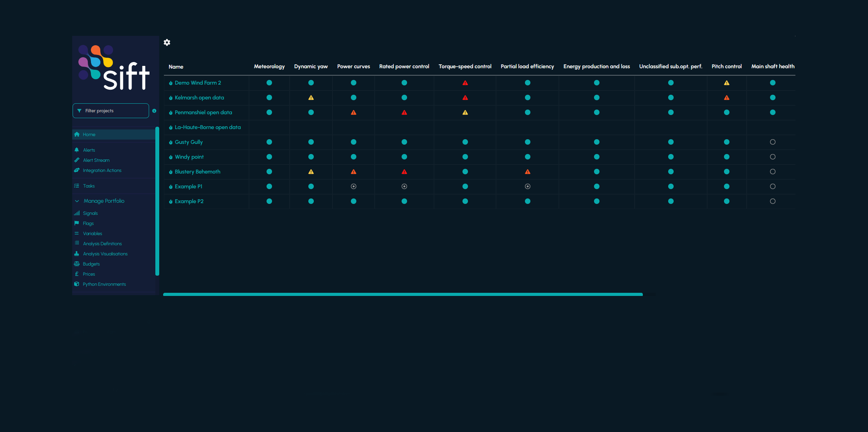Click the Partial load efficiency header
This screenshot has height=432, width=868.
(x=527, y=67)
